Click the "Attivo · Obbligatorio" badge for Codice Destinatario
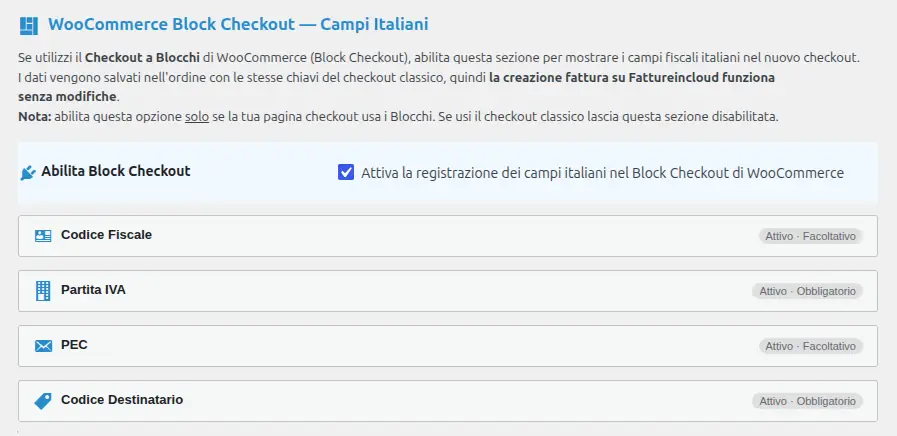Screen dimensions: 897x436 807,401
